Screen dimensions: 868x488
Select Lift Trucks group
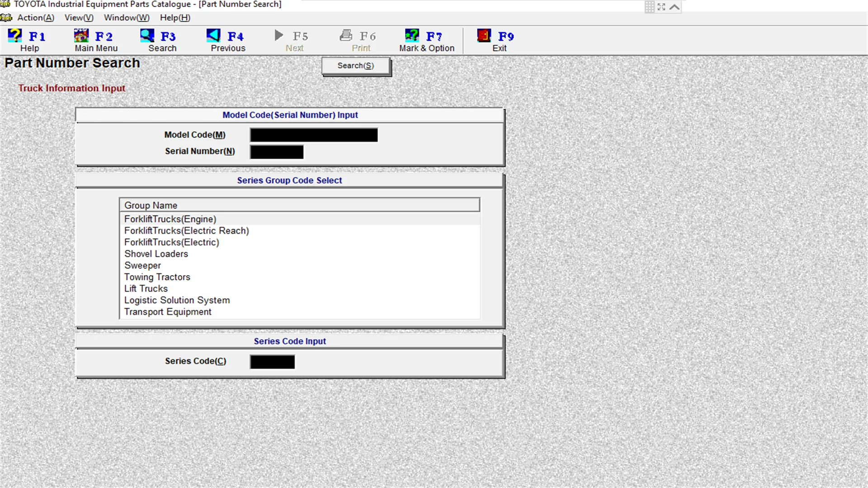point(299,289)
